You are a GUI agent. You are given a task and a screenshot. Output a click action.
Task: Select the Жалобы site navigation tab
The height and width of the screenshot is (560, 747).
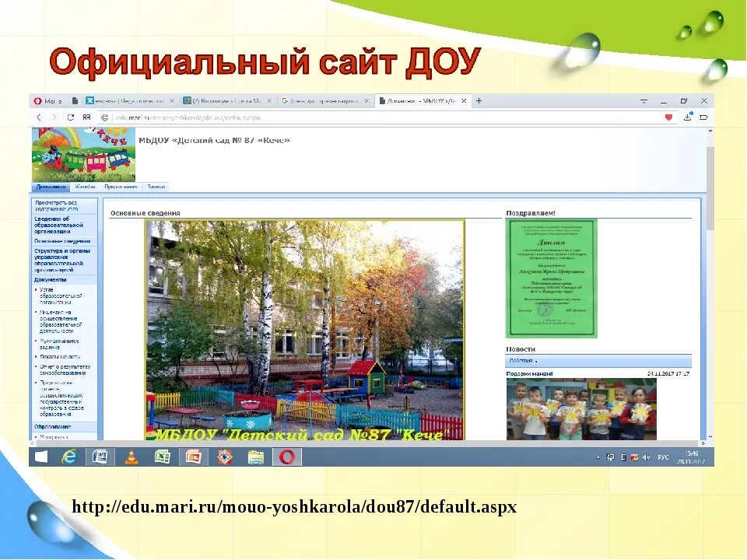point(85,187)
